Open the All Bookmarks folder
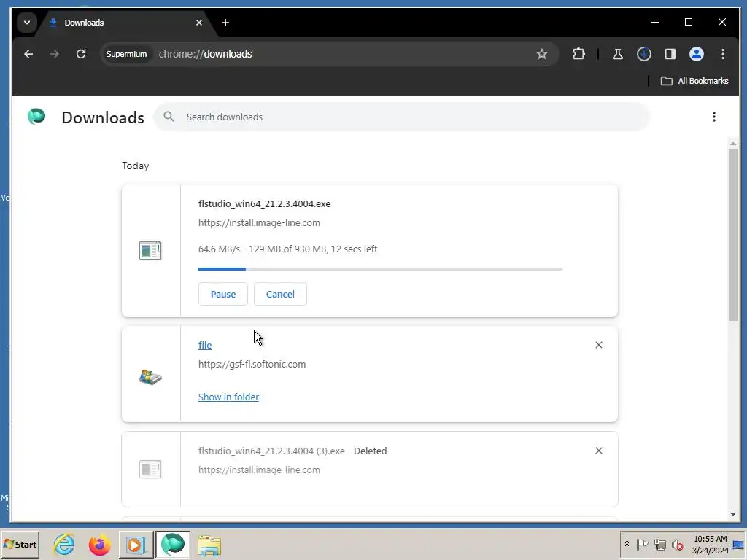 694,81
